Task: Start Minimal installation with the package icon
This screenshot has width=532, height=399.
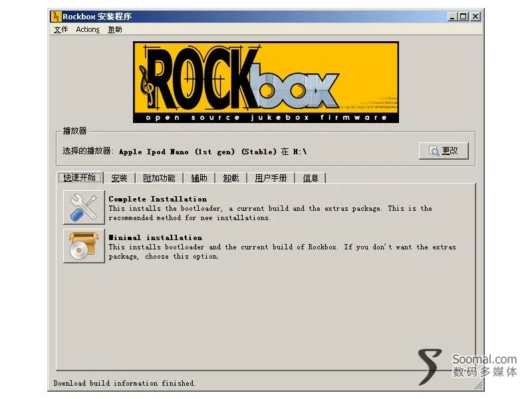Action: pyautogui.click(x=84, y=246)
